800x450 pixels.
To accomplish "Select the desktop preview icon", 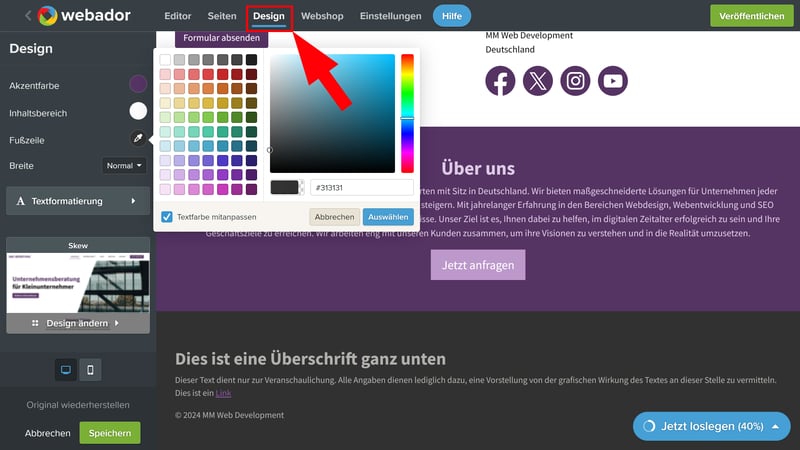I will [x=66, y=370].
